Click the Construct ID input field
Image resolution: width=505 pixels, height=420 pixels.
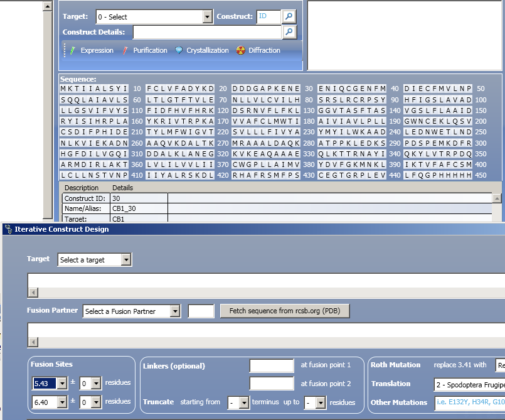(269, 16)
